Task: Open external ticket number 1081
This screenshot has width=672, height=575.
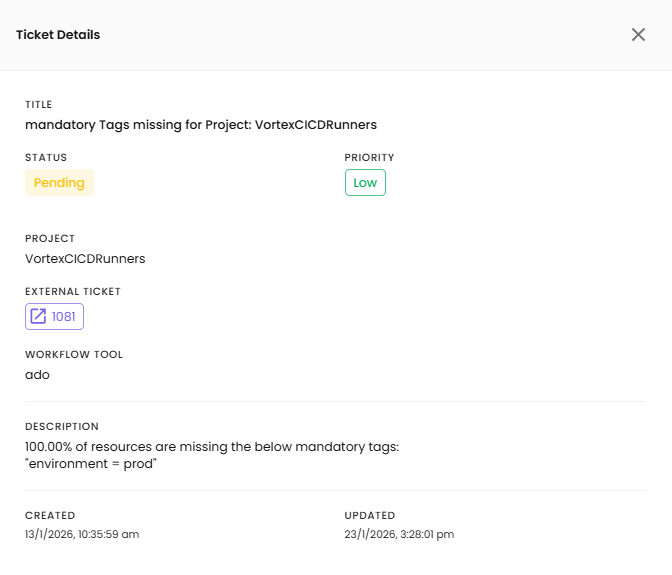Action: click(63, 317)
